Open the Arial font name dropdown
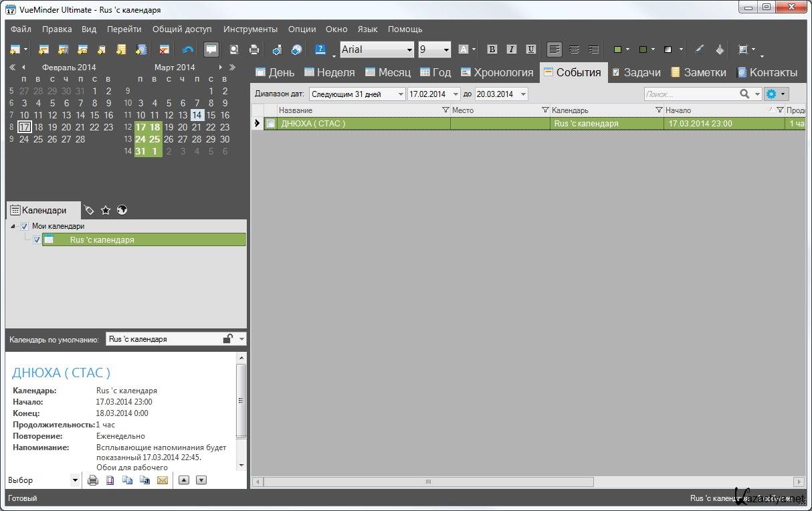This screenshot has height=511, width=812. (x=409, y=49)
